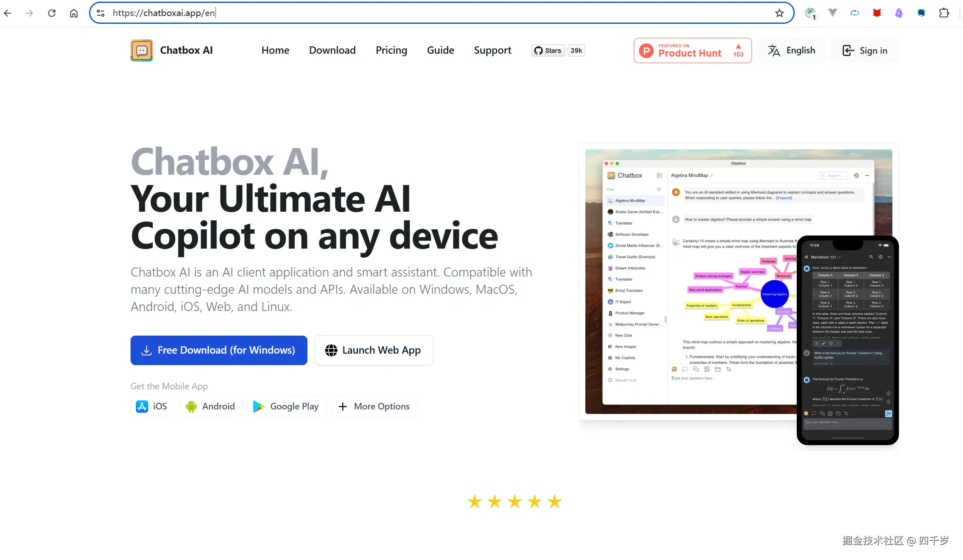Screen dimensions: 963x560
Task: Go to the Pricing page
Action: pos(391,50)
